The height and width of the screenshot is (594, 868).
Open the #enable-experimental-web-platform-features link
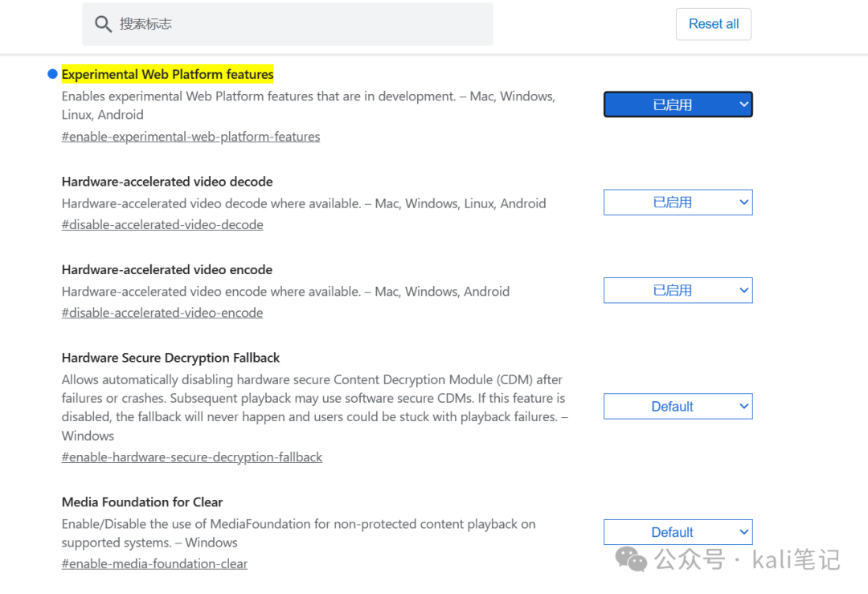pos(190,137)
